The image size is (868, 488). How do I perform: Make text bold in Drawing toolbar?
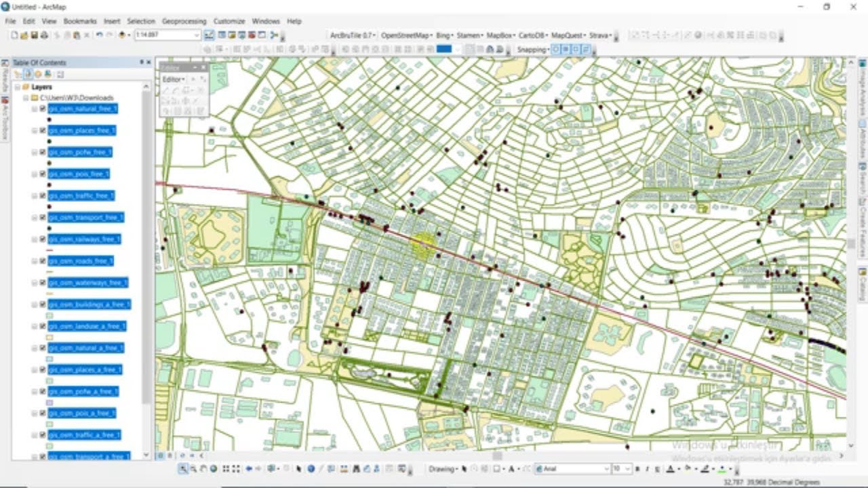[x=638, y=469]
